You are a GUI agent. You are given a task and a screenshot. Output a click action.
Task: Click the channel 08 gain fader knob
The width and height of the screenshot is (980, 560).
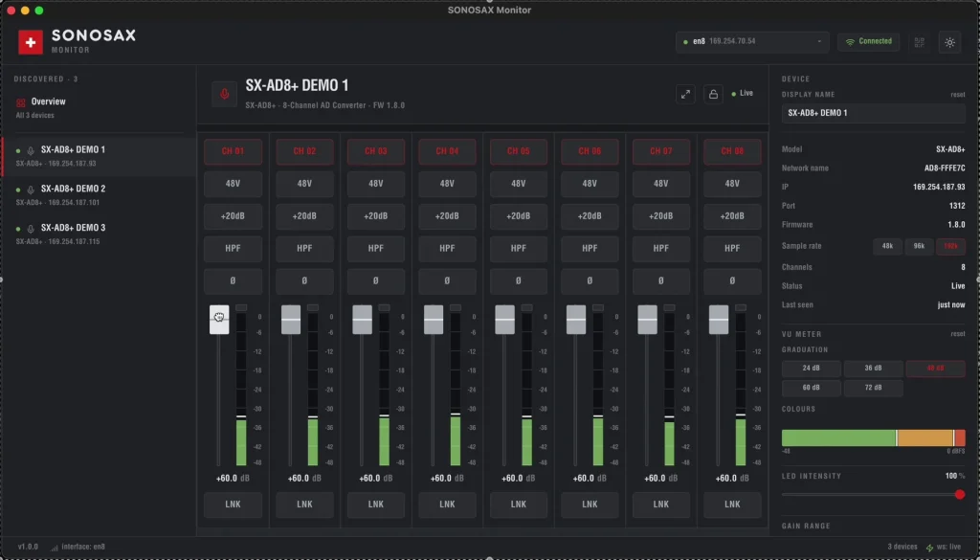tap(718, 320)
